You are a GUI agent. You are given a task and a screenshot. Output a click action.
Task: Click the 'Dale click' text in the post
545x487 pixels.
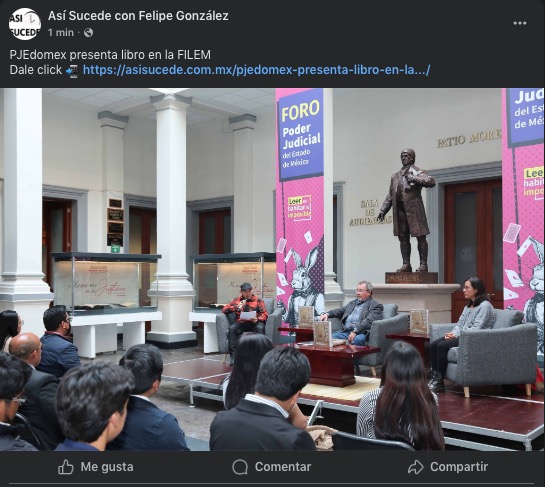pos(36,70)
